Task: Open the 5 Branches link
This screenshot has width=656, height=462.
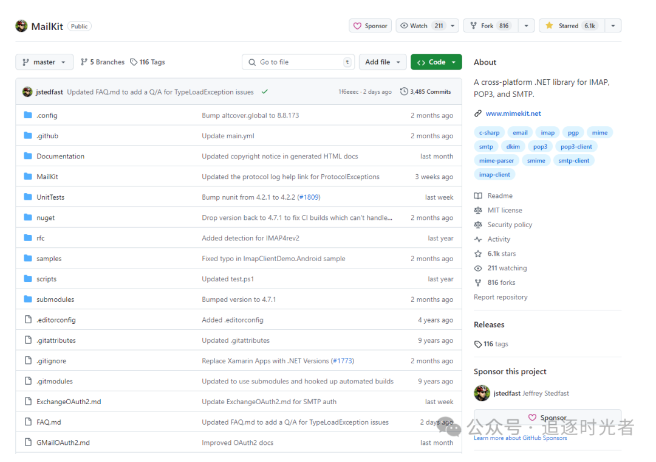Action: 102,62
